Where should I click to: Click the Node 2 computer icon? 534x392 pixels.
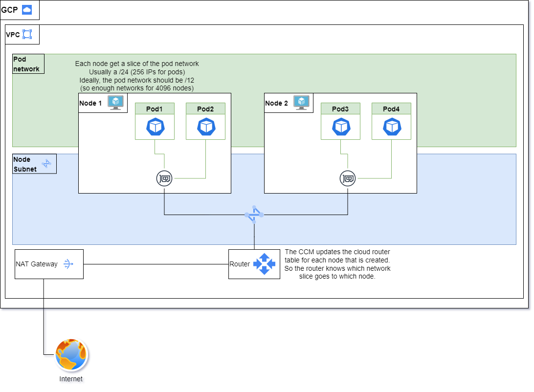pos(302,102)
